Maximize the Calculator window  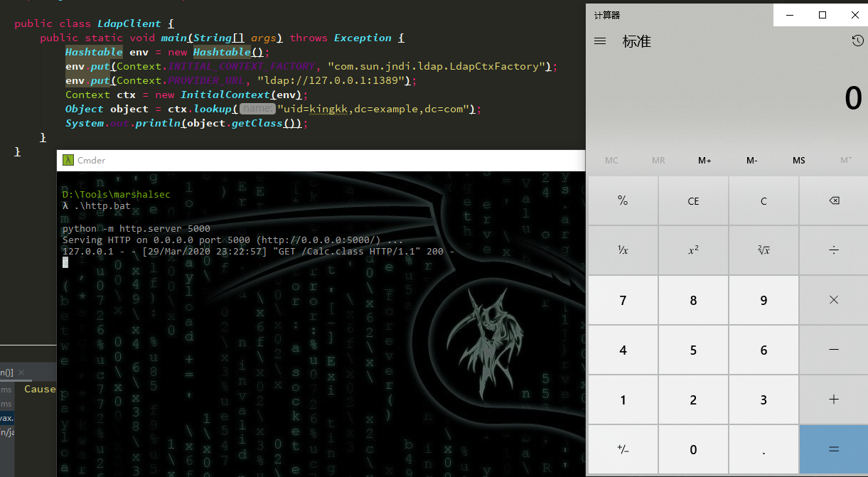tap(823, 15)
